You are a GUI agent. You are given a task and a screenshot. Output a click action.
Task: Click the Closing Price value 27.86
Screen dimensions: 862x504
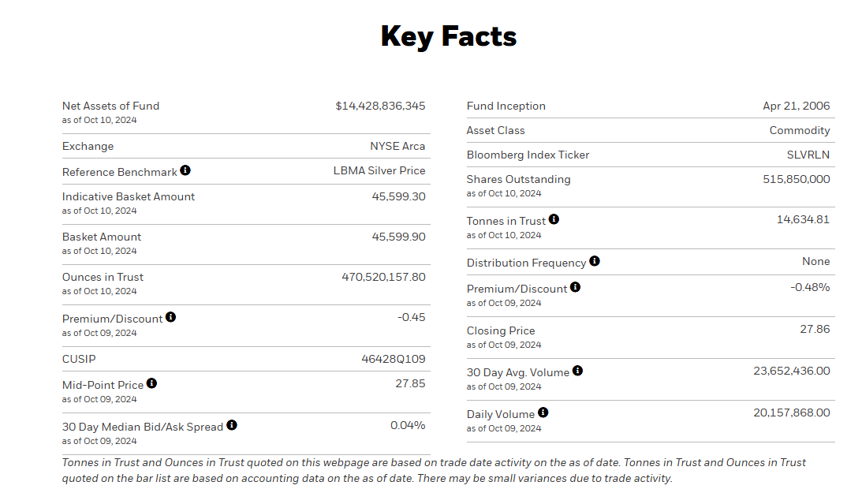click(x=815, y=329)
